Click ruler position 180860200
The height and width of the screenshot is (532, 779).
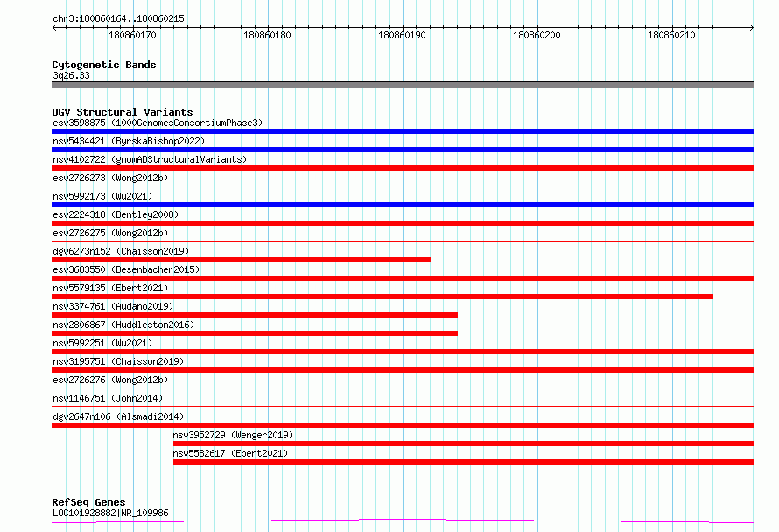click(537, 35)
